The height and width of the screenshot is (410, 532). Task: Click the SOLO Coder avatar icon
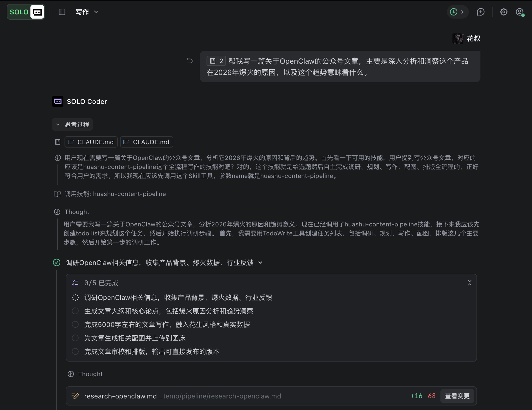pos(57,101)
